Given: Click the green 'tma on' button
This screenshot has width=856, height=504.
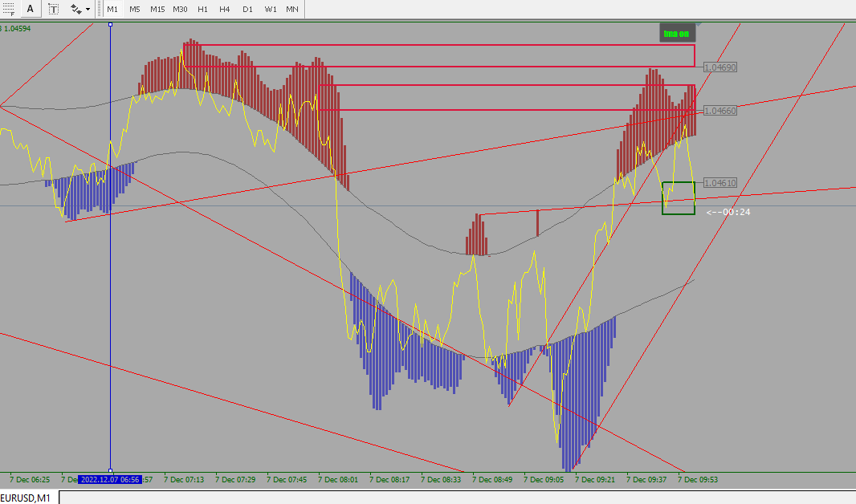Looking at the screenshot, I should tap(677, 33).
